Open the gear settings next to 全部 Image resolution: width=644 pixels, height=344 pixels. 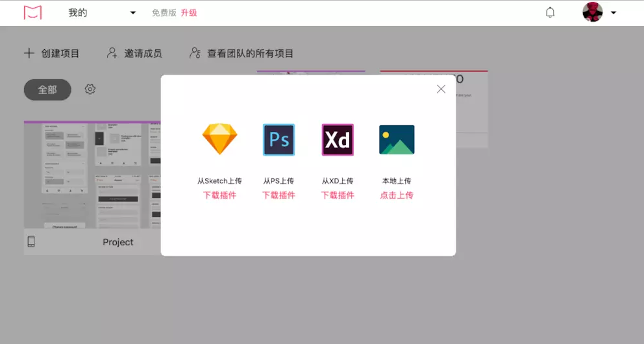(90, 89)
